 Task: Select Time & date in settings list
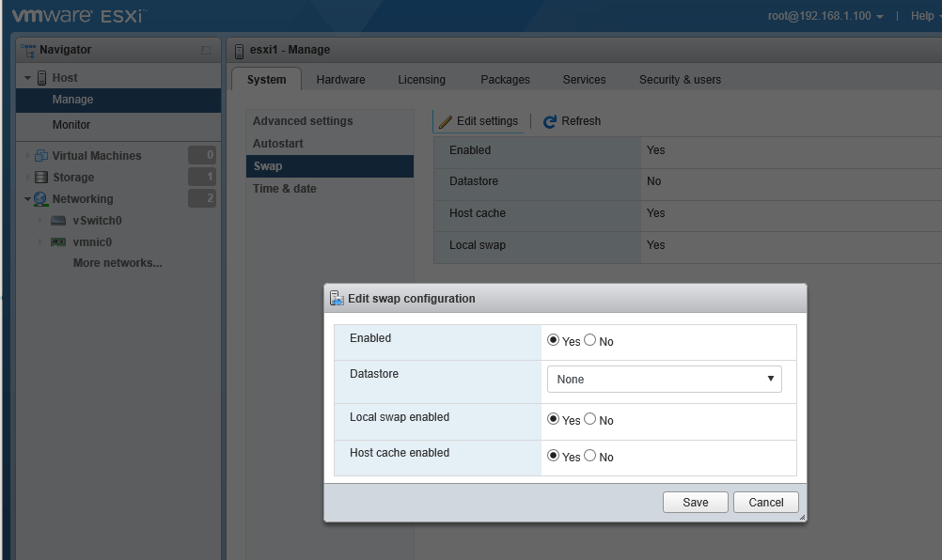pos(284,189)
